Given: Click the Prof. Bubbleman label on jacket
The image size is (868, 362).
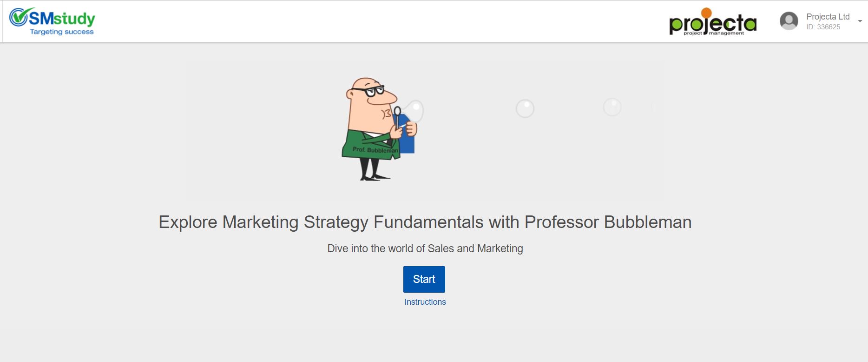Looking at the screenshot, I should pyautogui.click(x=375, y=150).
